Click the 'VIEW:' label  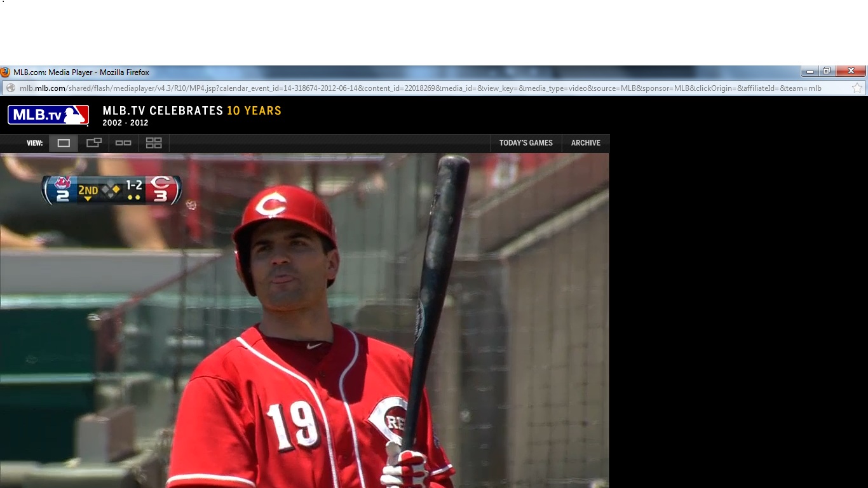pyautogui.click(x=34, y=143)
